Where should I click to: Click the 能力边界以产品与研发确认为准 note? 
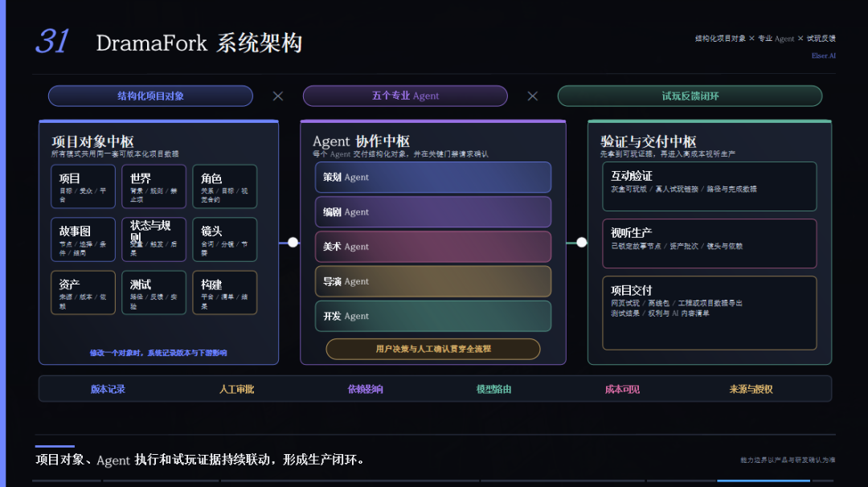click(x=788, y=460)
